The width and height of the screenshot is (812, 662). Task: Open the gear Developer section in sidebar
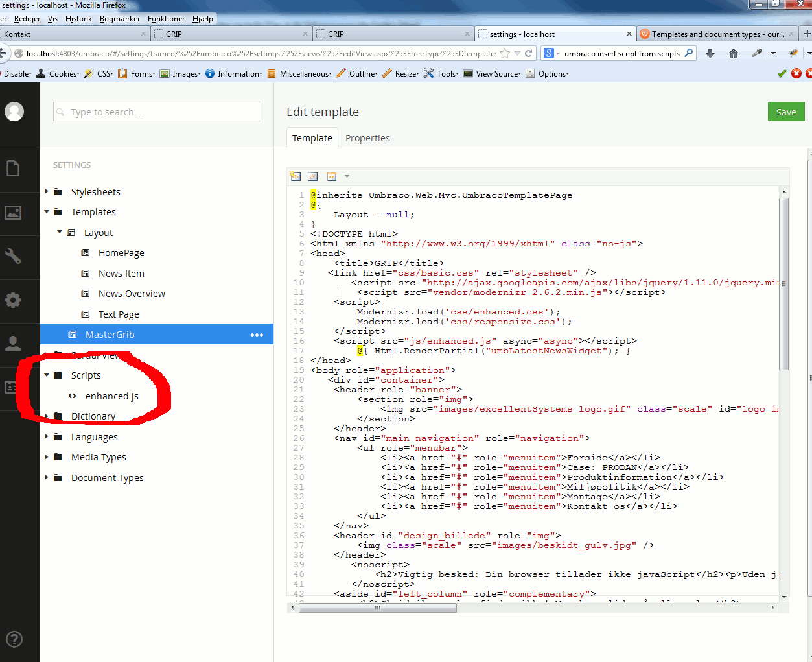coord(13,300)
